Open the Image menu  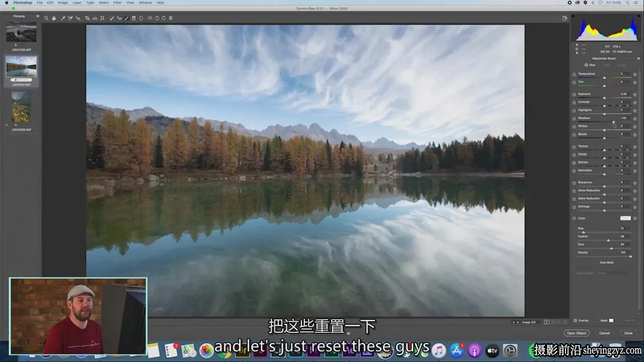pos(63,3)
